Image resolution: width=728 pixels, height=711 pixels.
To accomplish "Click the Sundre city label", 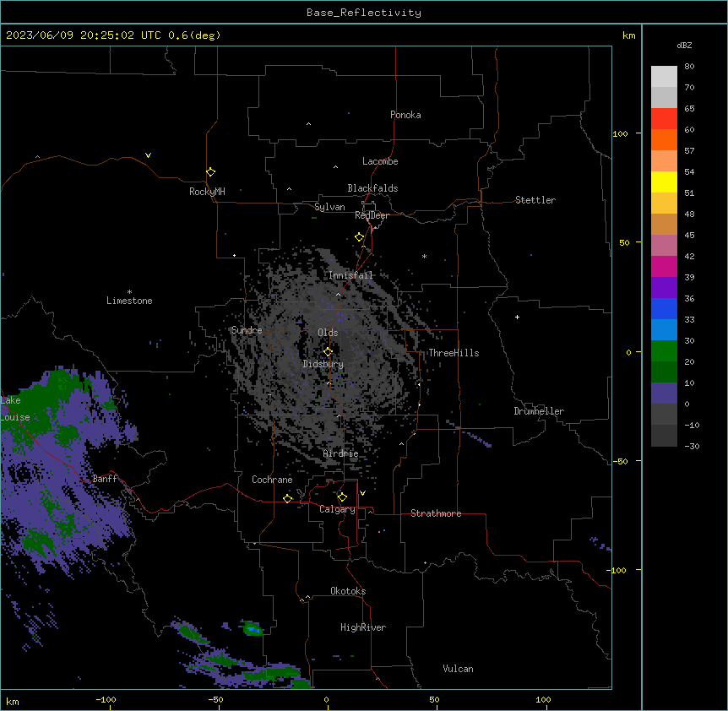I will pos(247,330).
